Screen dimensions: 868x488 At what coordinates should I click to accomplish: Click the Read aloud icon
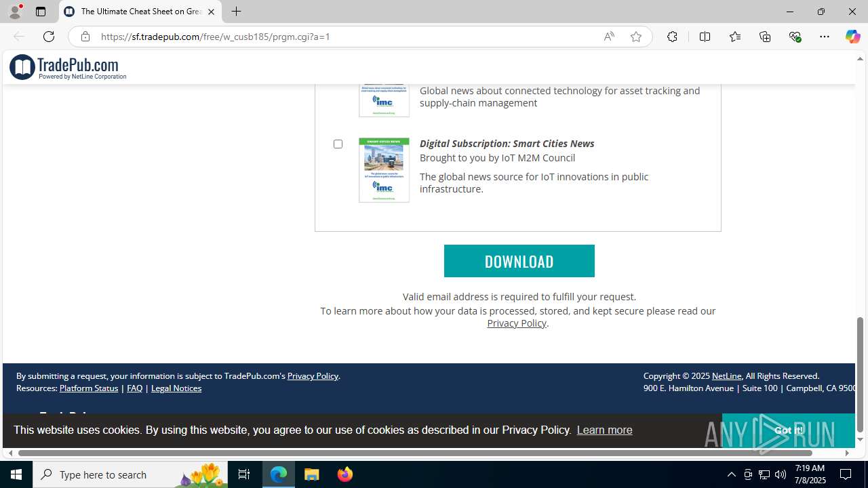click(x=609, y=37)
